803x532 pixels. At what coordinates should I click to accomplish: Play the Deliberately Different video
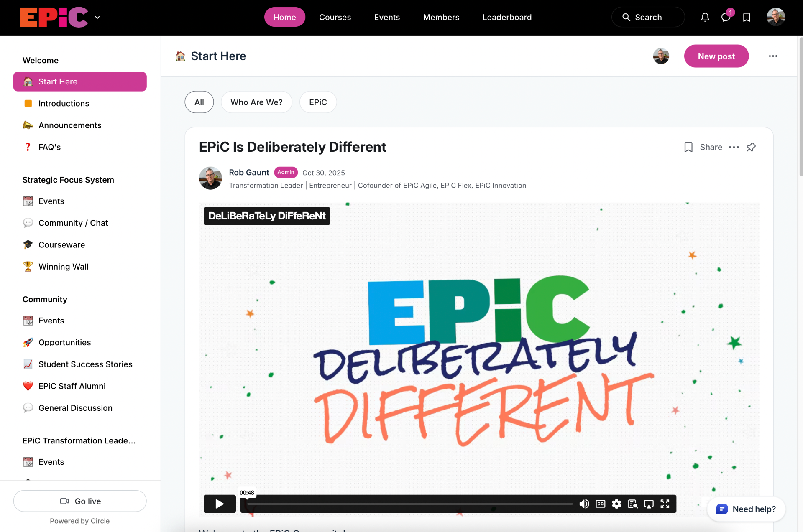220,504
